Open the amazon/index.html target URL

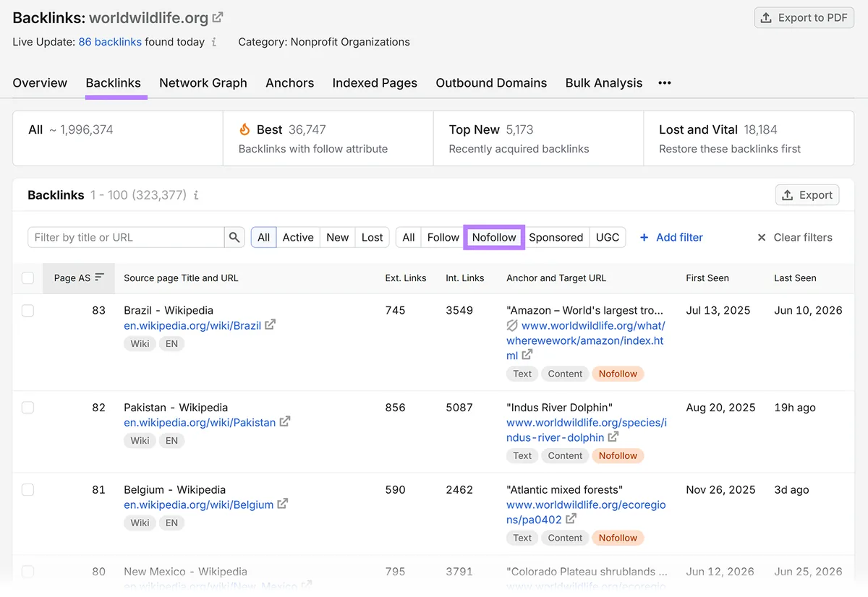pos(585,340)
